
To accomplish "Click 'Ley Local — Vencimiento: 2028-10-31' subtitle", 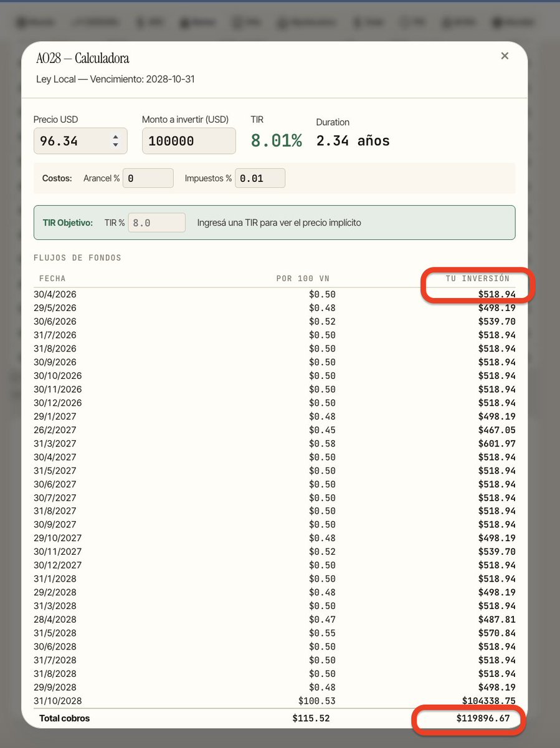I will point(115,80).
